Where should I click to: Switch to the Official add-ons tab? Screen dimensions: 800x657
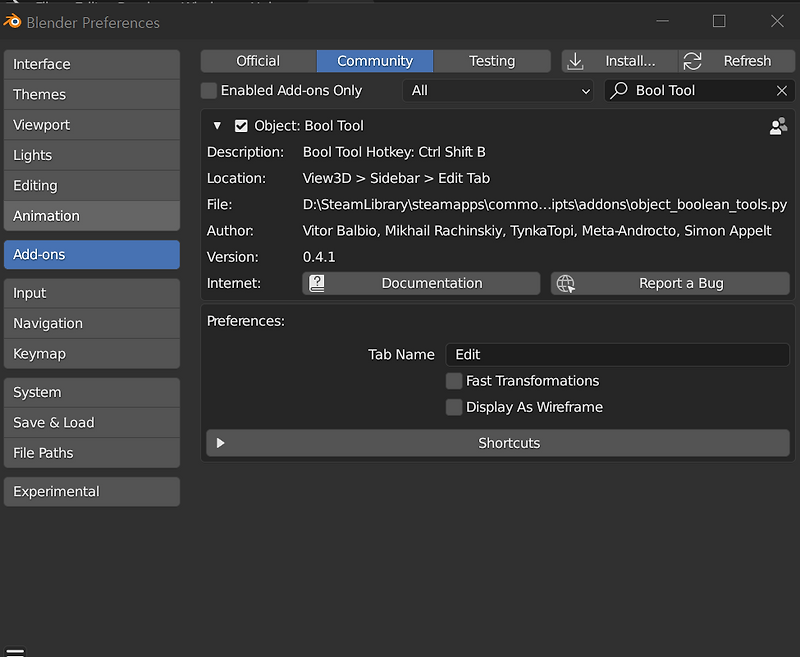[x=258, y=61]
